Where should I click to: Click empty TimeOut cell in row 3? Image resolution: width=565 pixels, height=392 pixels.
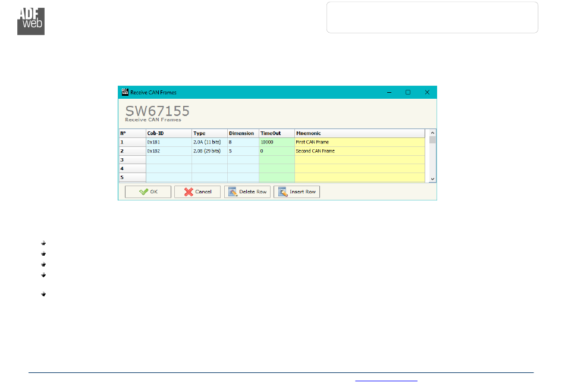[x=277, y=160]
